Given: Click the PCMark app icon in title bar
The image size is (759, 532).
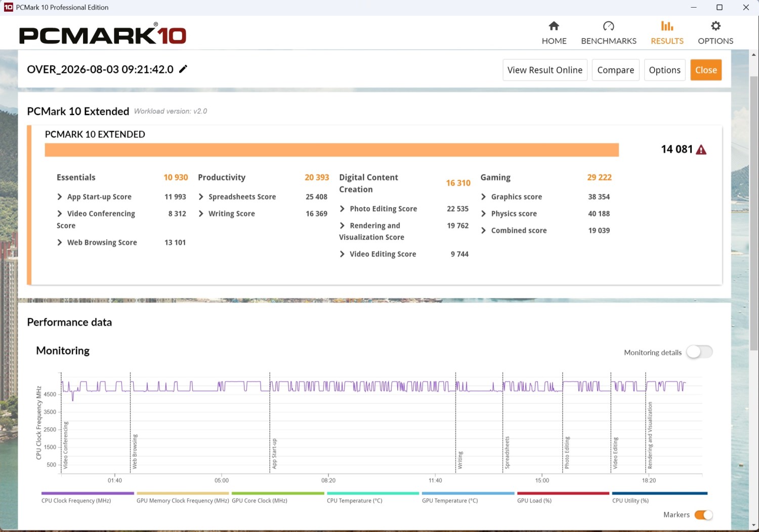Looking at the screenshot, I should click(x=9, y=7).
